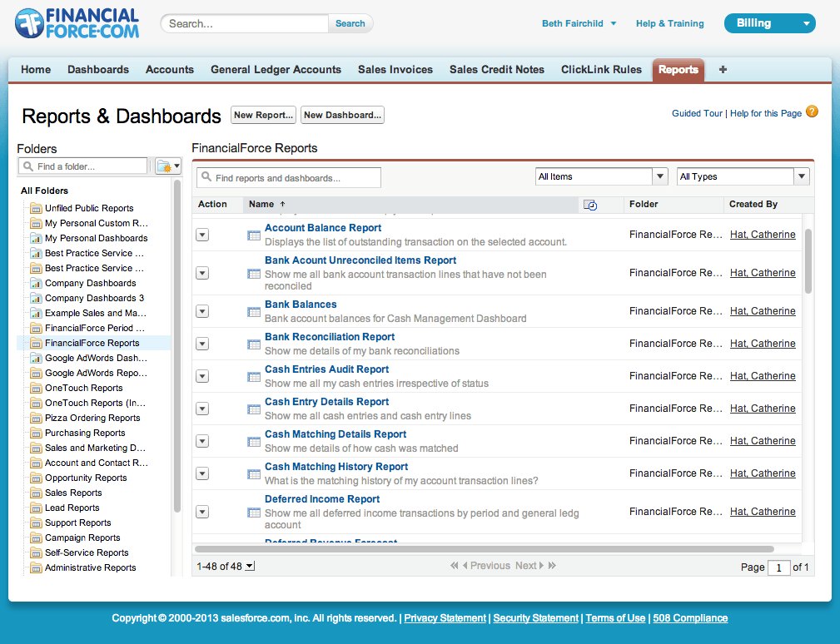Open action dropdown for Account Balance Report
This screenshot has width=840, height=644.
pos(202,235)
